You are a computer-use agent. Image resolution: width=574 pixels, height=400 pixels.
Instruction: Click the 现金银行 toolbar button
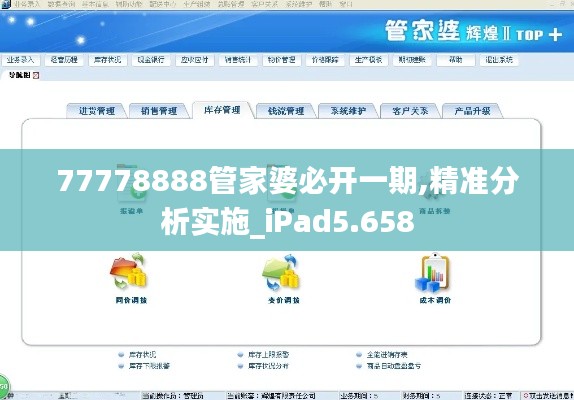[x=151, y=60]
